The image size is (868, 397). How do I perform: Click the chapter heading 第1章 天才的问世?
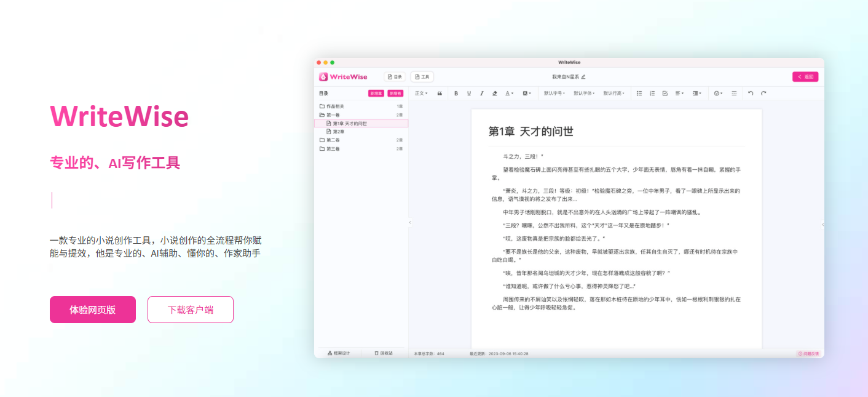tap(531, 131)
